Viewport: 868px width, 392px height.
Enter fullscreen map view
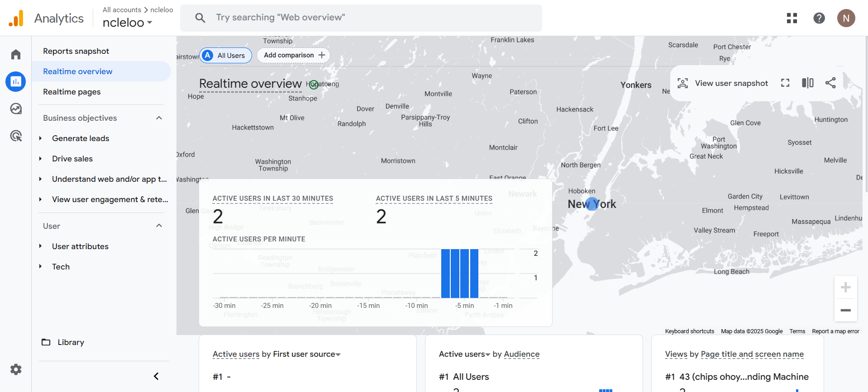(785, 83)
